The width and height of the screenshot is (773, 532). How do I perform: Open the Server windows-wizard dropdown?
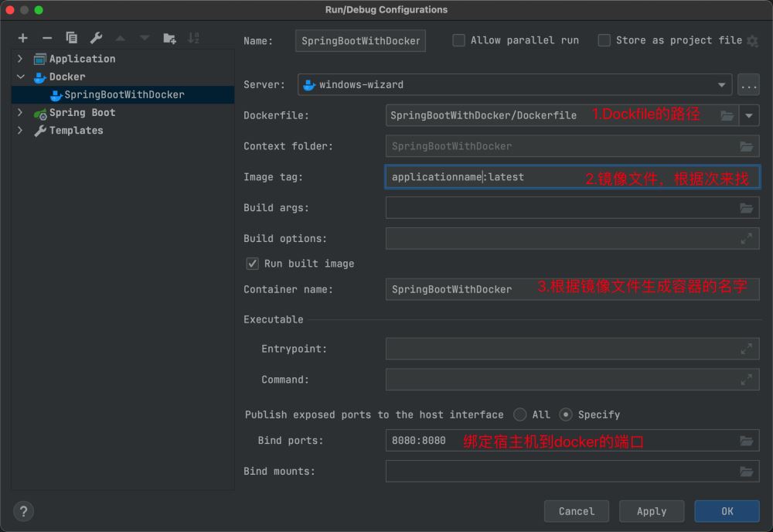515,85
